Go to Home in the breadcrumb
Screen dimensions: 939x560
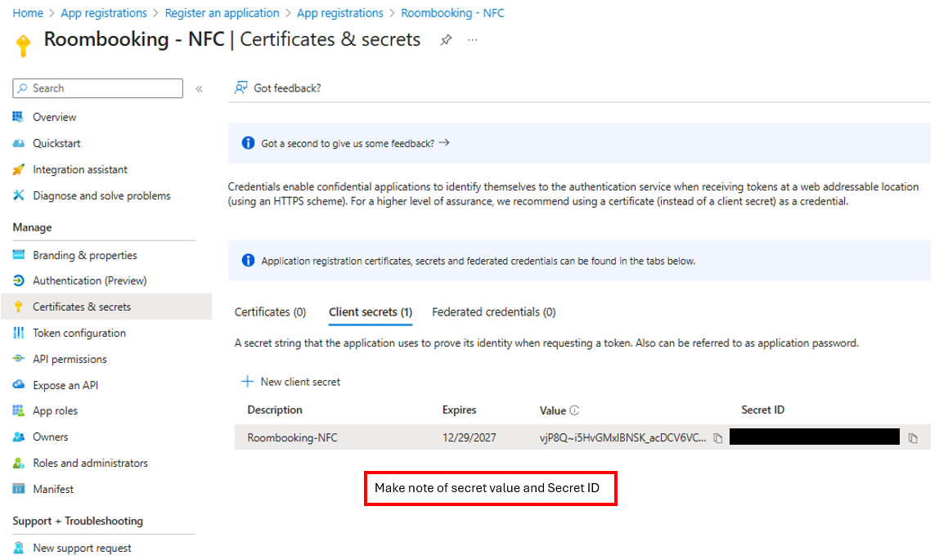(28, 13)
